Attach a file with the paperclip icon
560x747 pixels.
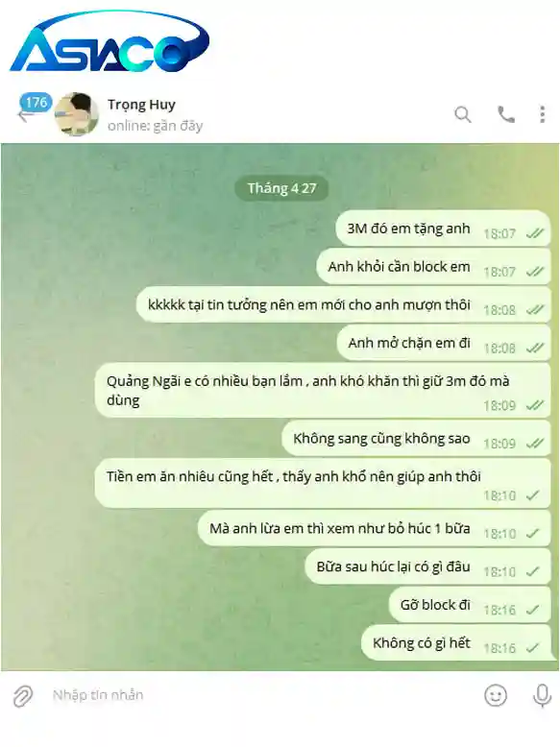pyautogui.click(x=22, y=696)
